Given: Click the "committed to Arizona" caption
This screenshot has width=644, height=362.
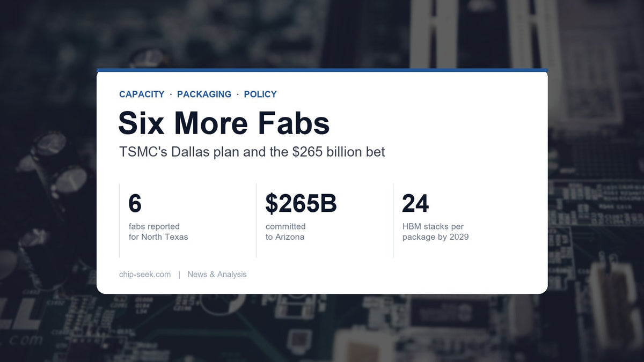Looking at the screenshot, I should 286,232.
